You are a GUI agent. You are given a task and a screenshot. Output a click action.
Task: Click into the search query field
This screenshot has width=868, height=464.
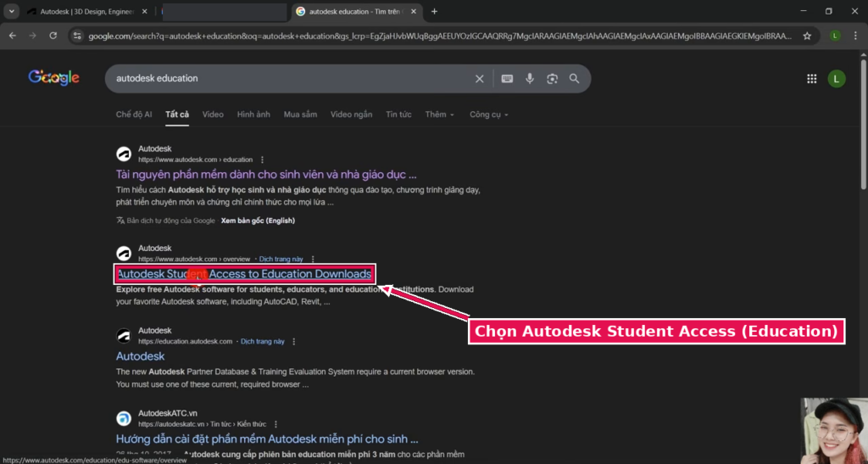point(288,79)
